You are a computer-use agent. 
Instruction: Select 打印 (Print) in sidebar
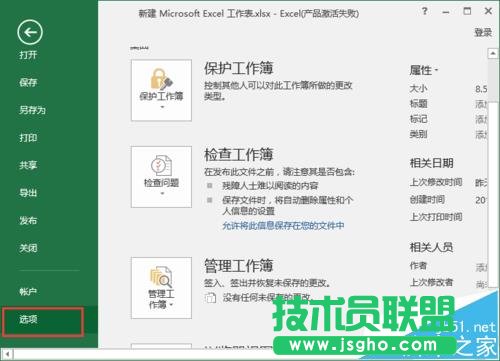coord(28,138)
